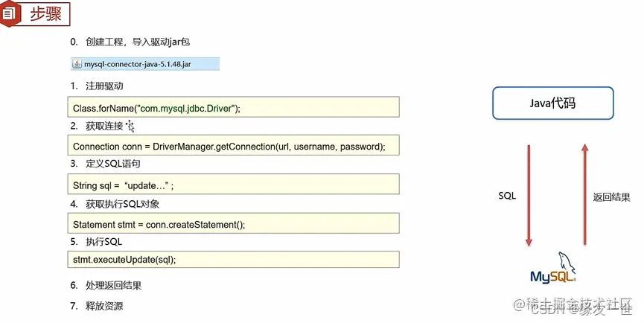
Task: Click the String sql = update code box
Action: 233,184
